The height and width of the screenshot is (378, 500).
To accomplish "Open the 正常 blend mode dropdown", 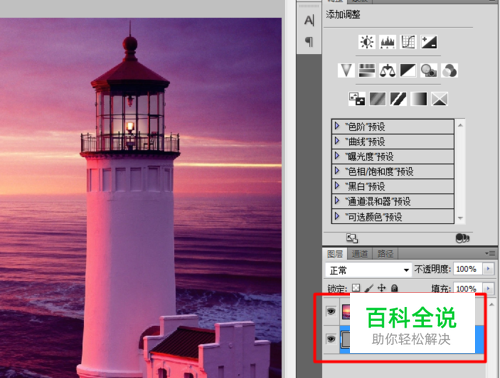I will pyautogui.click(x=368, y=270).
